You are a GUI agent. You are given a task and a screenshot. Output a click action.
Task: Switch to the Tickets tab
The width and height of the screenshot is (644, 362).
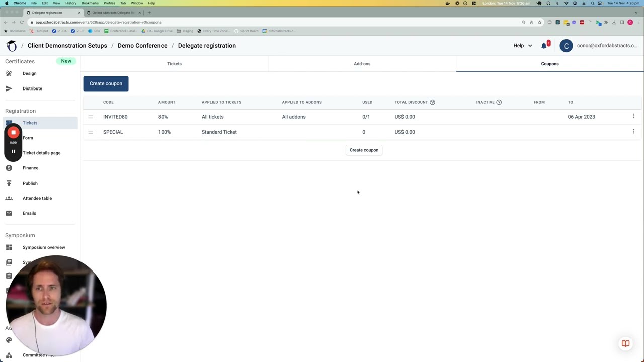pos(174,64)
